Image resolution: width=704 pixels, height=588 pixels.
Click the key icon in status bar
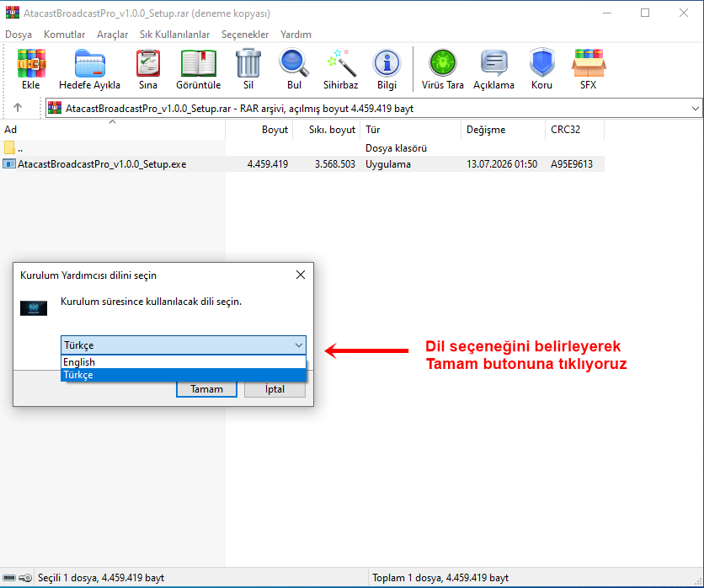[25, 578]
